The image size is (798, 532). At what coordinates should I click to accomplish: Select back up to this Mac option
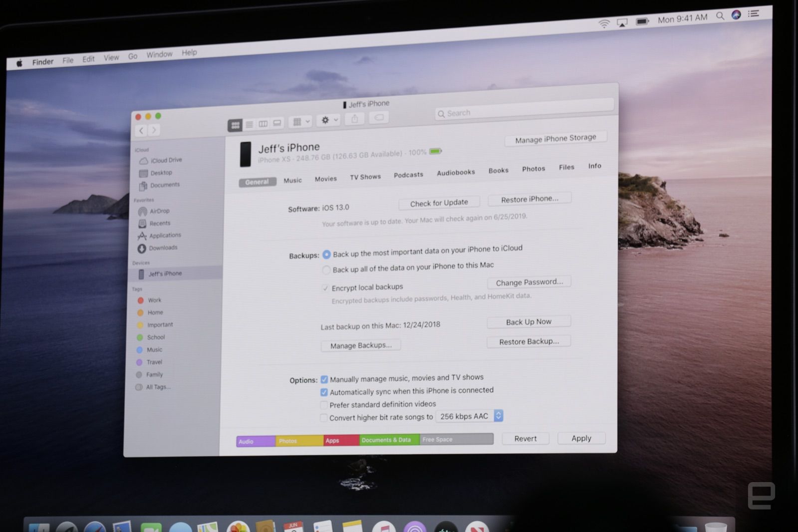[326, 270]
